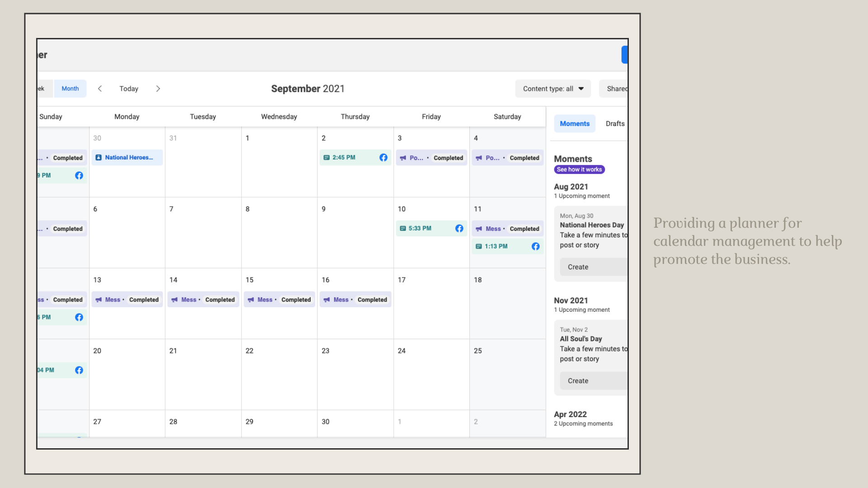Click calendar icon on National Heroes event
This screenshot has height=488, width=868.
99,158
